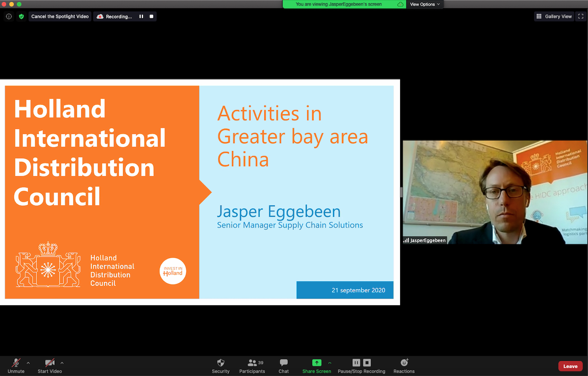This screenshot has width=588, height=376.
Task: Leave the meeting
Action: click(x=570, y=366)
